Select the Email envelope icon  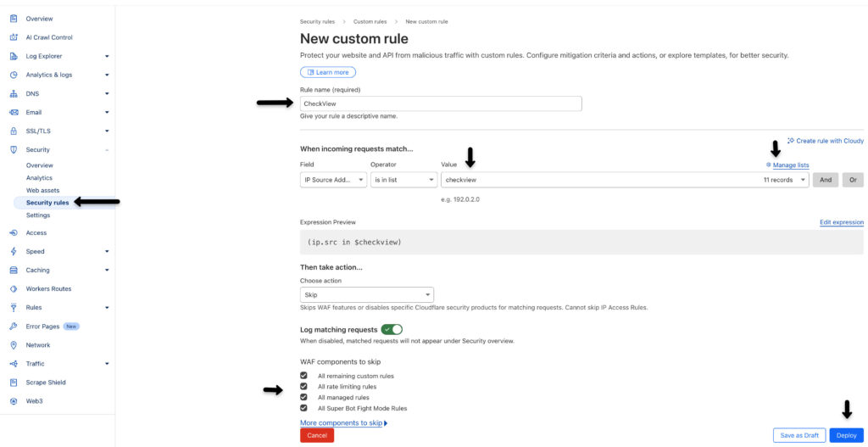tap(14, 112)
